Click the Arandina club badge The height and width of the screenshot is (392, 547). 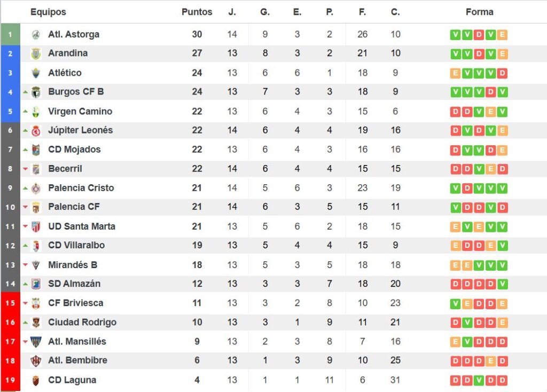click(x=36, y=53)
